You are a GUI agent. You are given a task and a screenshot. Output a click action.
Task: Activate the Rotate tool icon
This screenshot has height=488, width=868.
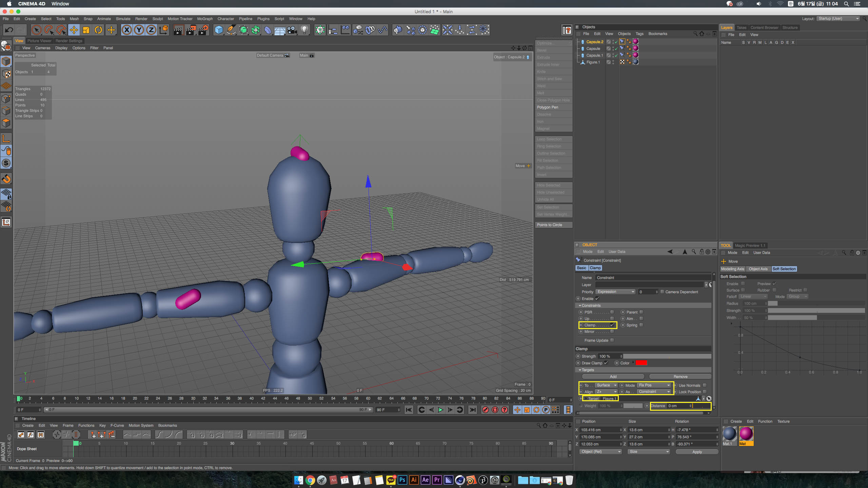pos(98,30)
